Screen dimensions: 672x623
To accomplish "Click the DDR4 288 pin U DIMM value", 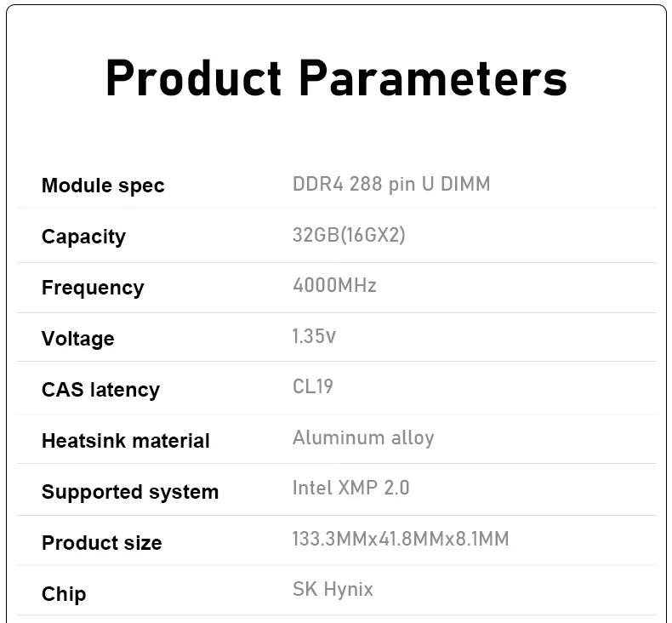I will [391, 185].
